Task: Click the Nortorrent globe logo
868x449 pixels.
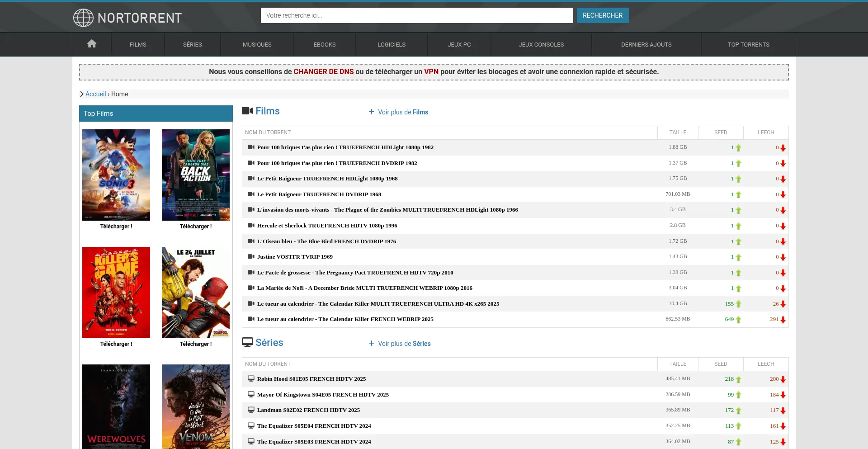Action: (83, 18)
